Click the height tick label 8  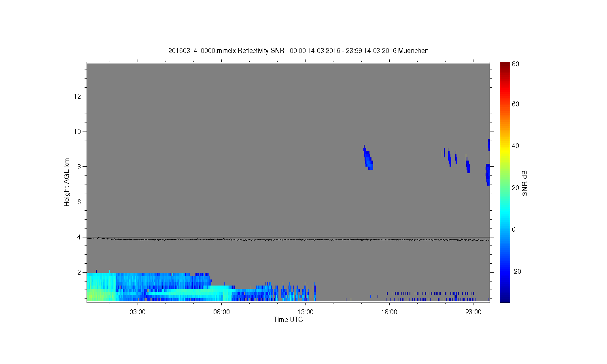[x=80, y=167]
